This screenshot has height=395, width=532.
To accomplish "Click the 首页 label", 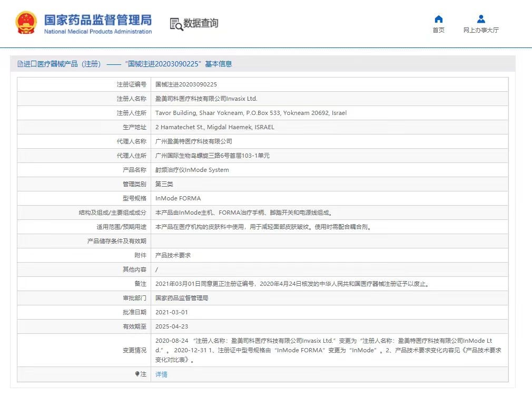I will pyautogui.click(x=438, y=30).
